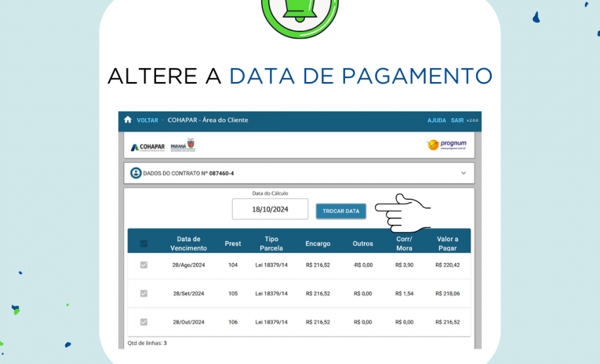This screenshot has height=364, width=600.
Task: Click the Data de Vencimento column header
Action: (x=189, y=243)
